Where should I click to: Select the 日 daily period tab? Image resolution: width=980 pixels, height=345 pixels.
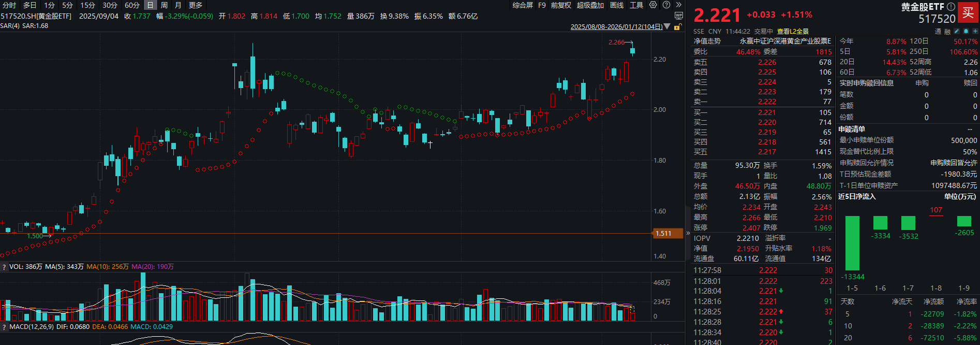click(150, 5)
